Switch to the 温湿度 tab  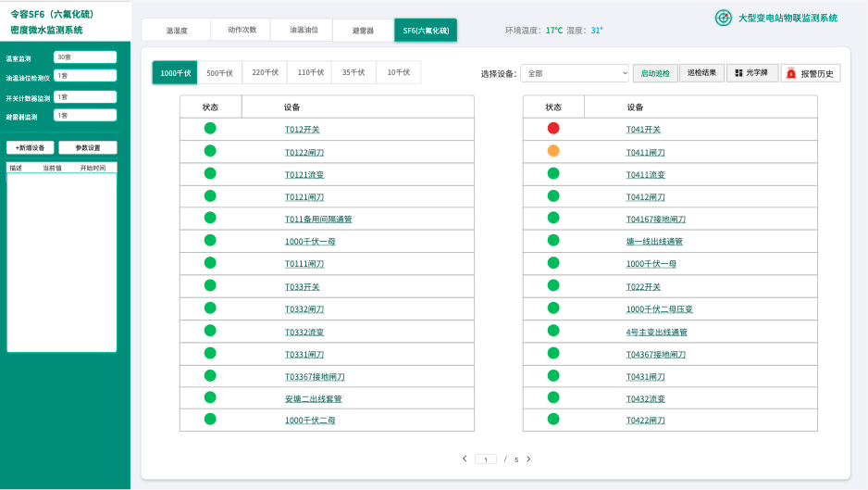pos(176,30)
